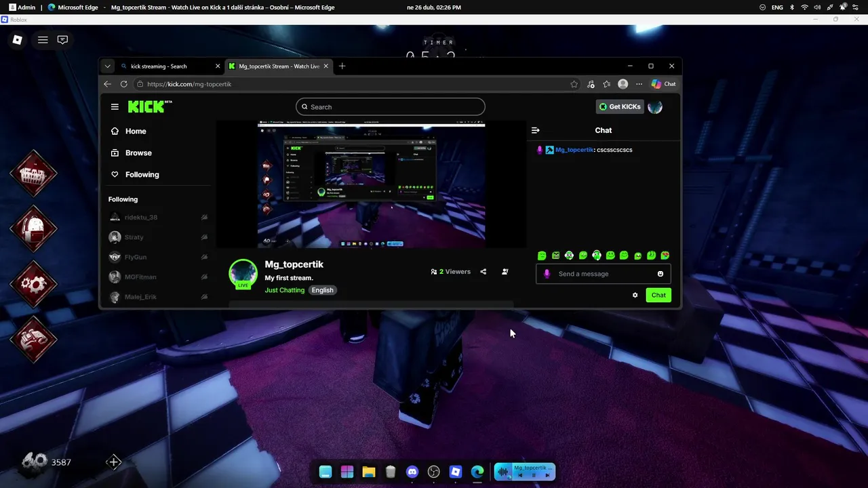Click the Mg_topcertik channel name

[294, 264]
